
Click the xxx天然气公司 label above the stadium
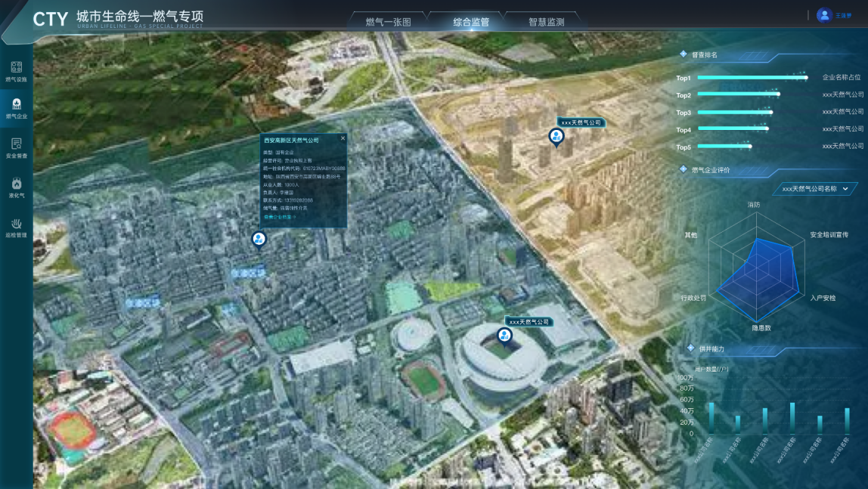529,321
